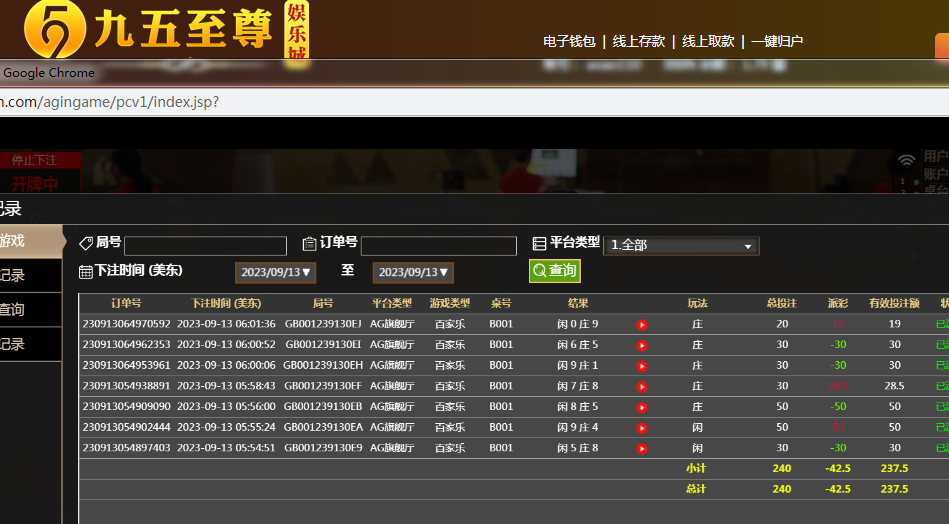The height and width of the screenshot is (524, 949).
Task: Open 线上存款 link in header
Action: pos(639,41)
